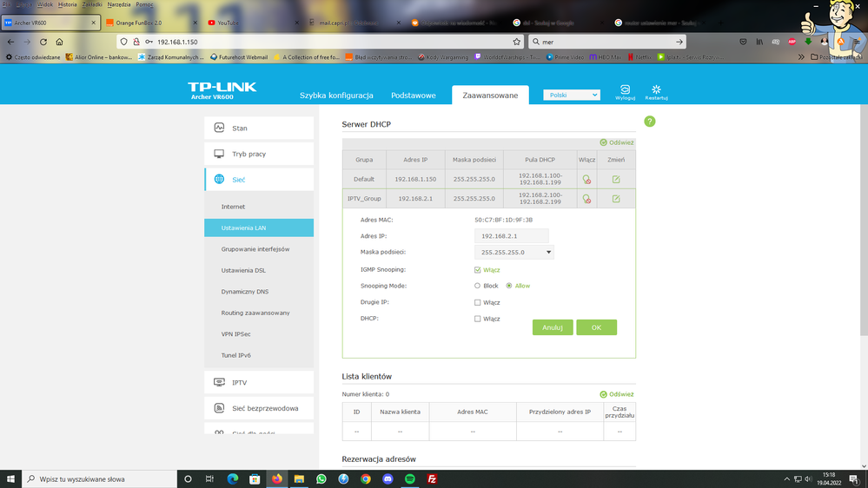The height and width of the screenshot is (488, 868).
Task: Open the Polski language dropdown
Action: [x=572, y=95]
